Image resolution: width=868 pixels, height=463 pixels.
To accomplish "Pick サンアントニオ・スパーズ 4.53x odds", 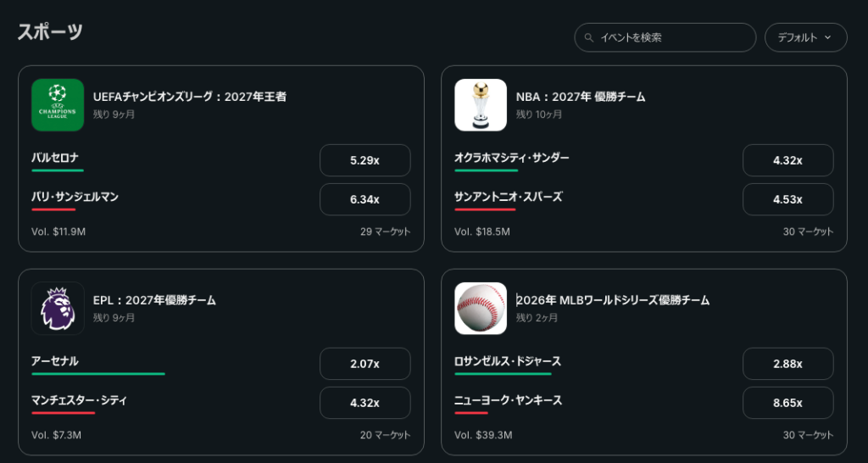I will point(787,199).
